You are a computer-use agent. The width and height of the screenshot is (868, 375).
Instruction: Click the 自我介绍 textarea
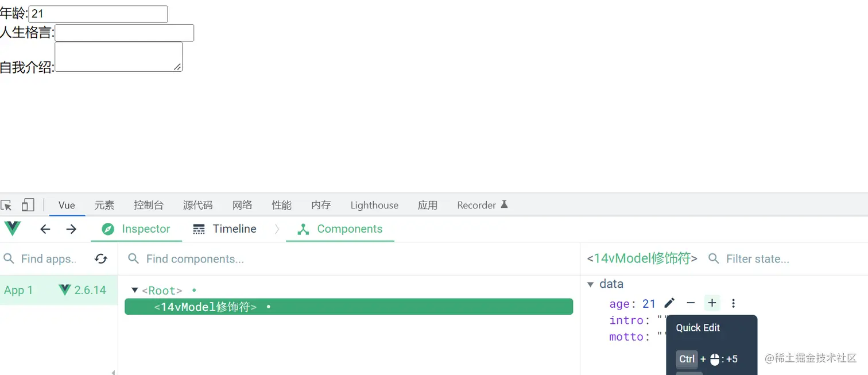(119, 57)
